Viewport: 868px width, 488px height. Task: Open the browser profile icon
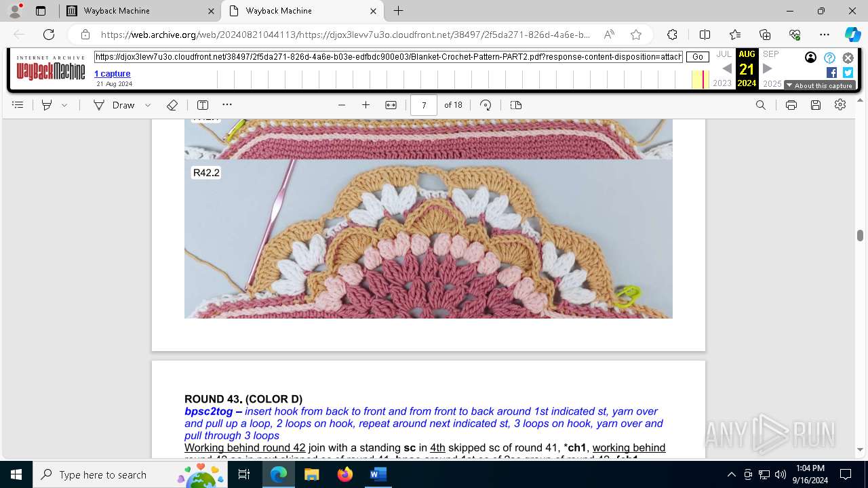15,11
